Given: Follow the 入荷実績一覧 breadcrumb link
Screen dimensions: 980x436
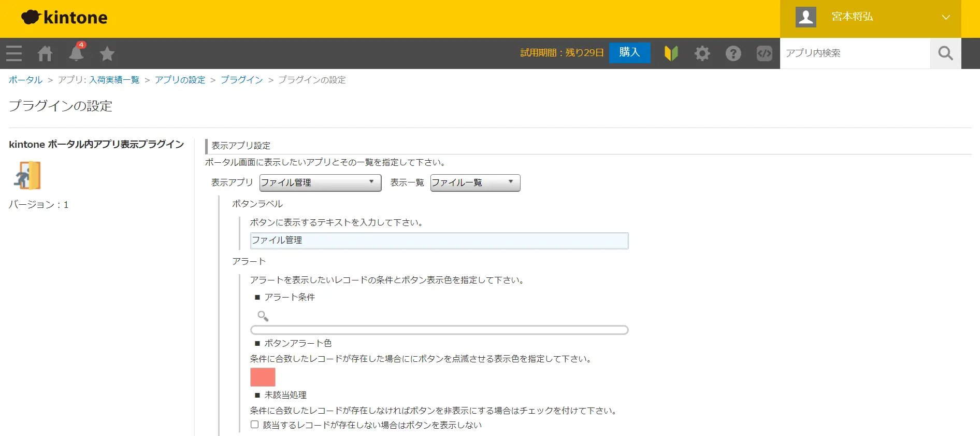Looking at the screenshot, I should (114, 80).
